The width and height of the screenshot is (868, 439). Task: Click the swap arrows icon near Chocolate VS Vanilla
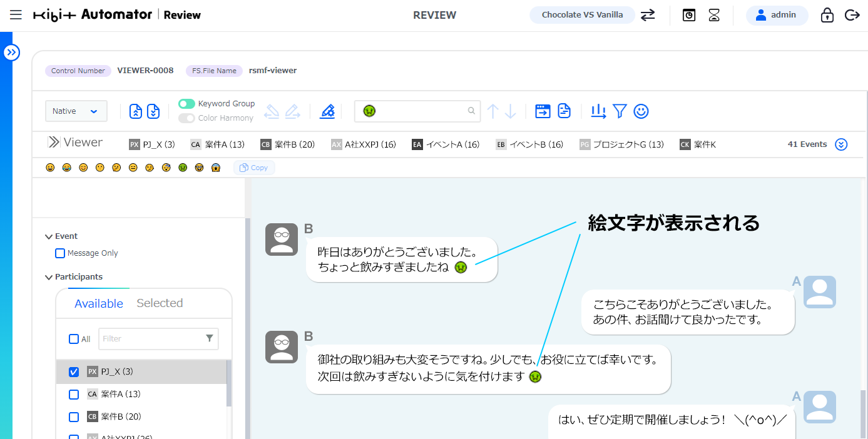click(648, 15)
